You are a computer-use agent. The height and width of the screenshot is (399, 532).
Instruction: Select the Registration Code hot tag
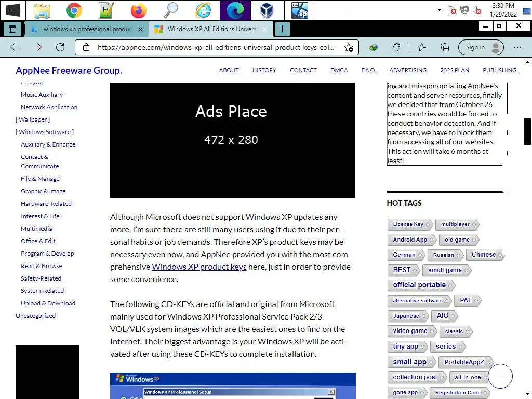pos(460,393)
